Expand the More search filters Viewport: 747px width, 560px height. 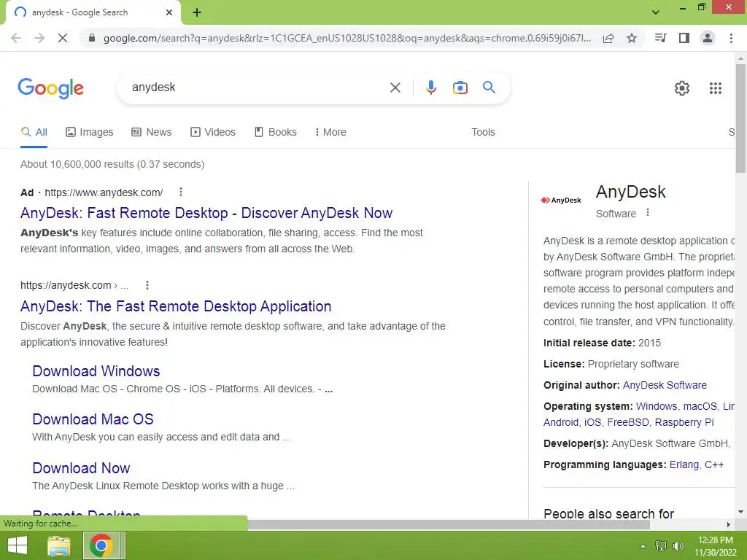[x=330, y=133]
